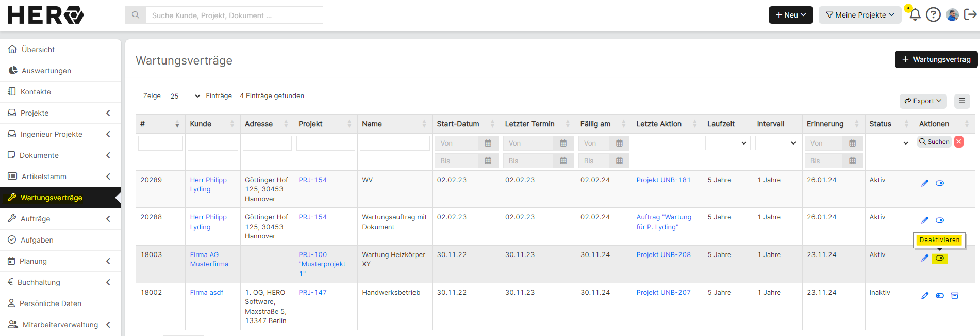Expand the Dokumente sidebar section
Screen dimensions: 980x336
click(x=60, y=155)
